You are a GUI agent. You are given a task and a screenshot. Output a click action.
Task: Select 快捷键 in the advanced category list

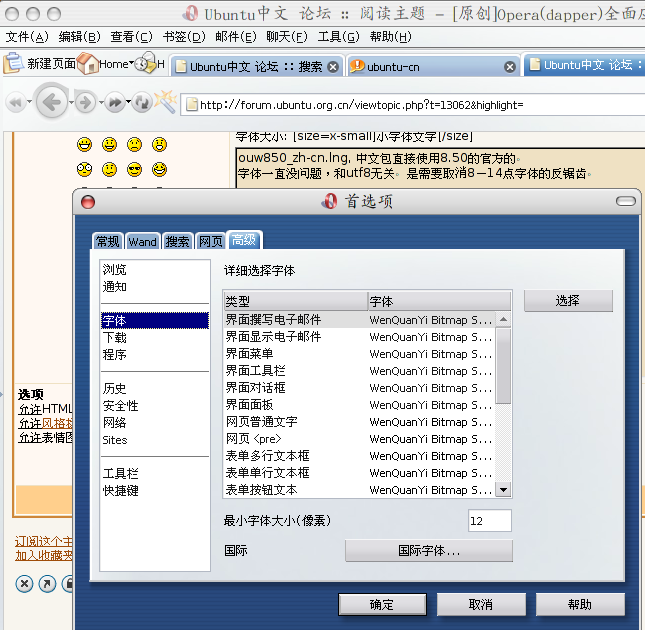(155, 491)
